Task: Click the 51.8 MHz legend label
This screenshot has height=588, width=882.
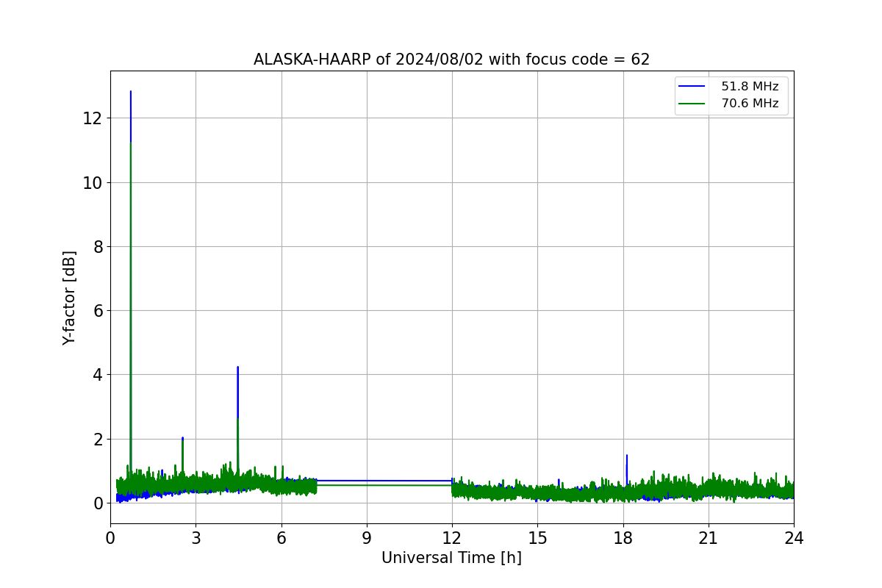Action: point(750,87)
